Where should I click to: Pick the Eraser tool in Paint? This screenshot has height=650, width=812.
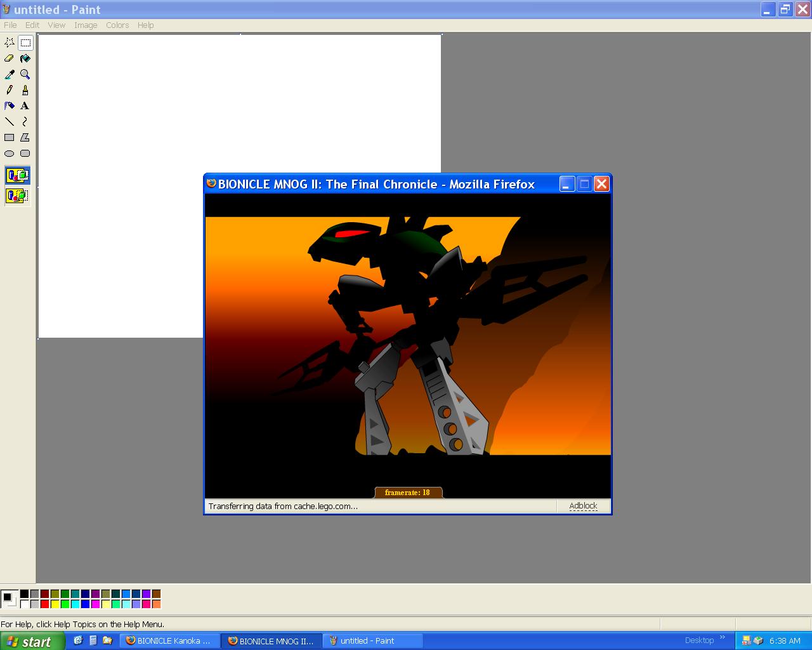tap(10, 58)
